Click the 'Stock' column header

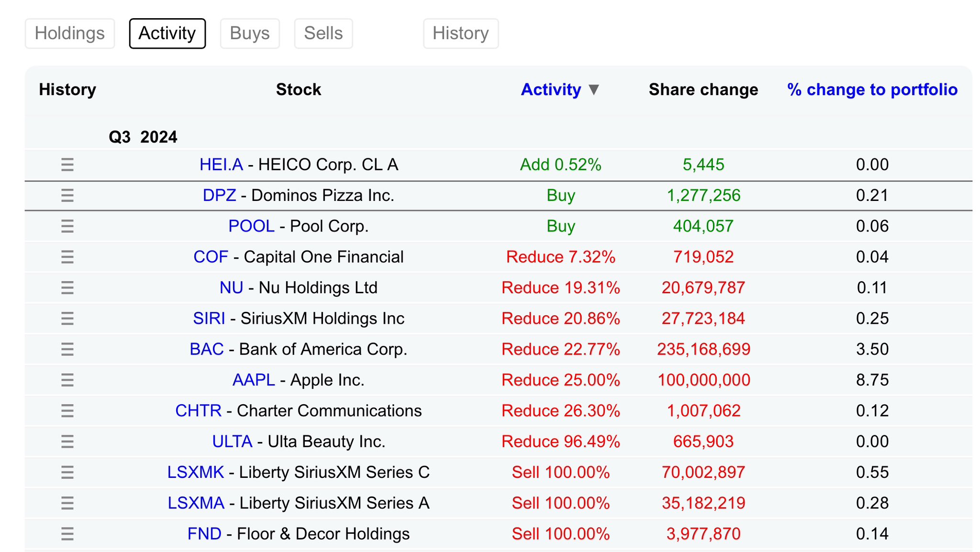coord(299,89)
